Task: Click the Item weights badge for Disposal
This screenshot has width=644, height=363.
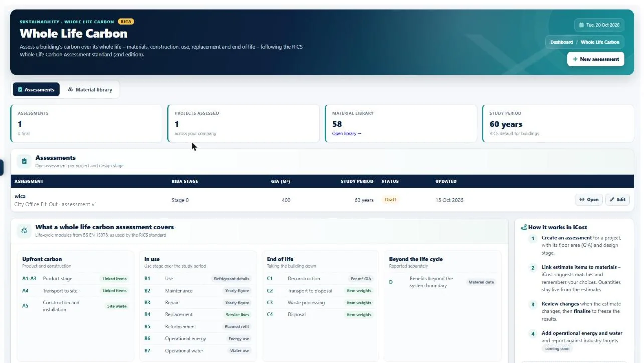Action: pos(359,315)
